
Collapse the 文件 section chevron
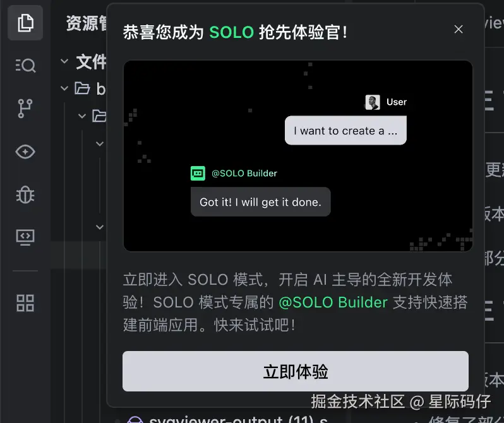(x=64, y=61)
